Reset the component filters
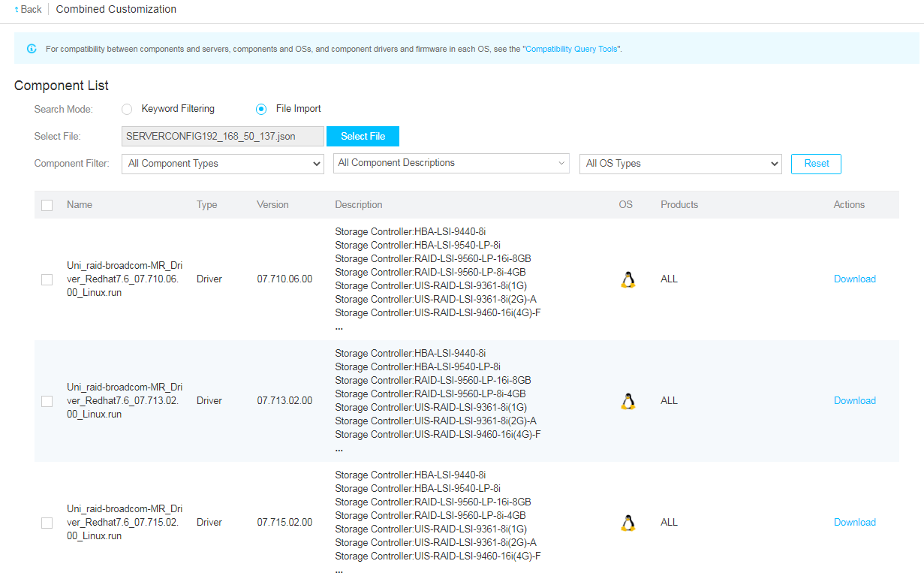The width and height of the screenshot is (924, 576). coord(816,164)
